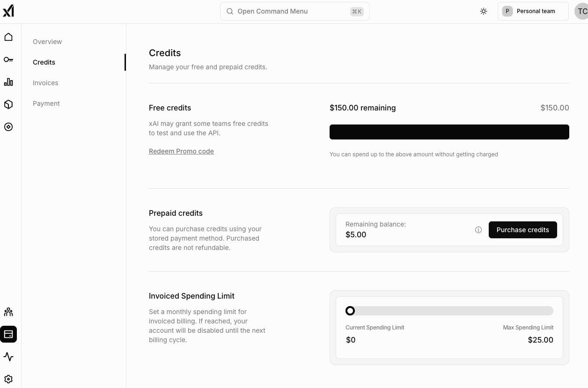Toggle light/dark theme sun icon
Screen dimensions: 588x388
point(484,11)
